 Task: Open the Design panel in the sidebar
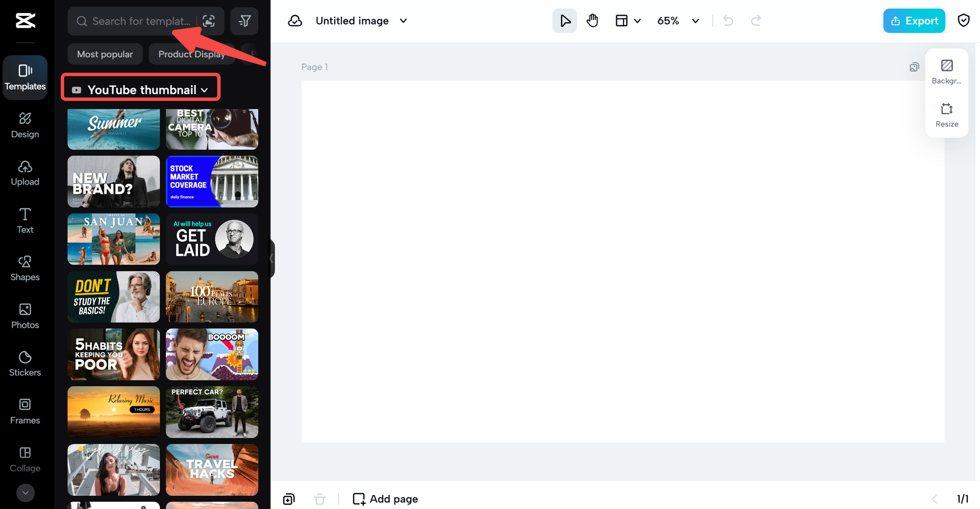pos(25,124)
